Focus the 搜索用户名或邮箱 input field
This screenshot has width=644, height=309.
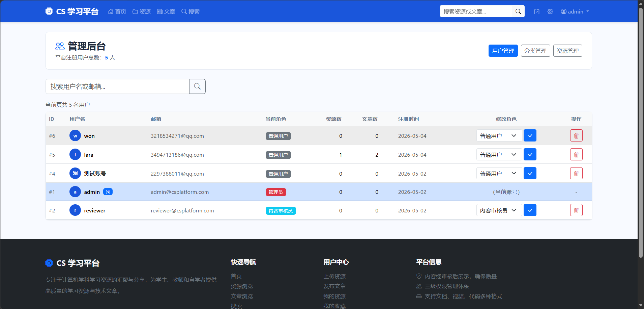[x=117, y=86]
